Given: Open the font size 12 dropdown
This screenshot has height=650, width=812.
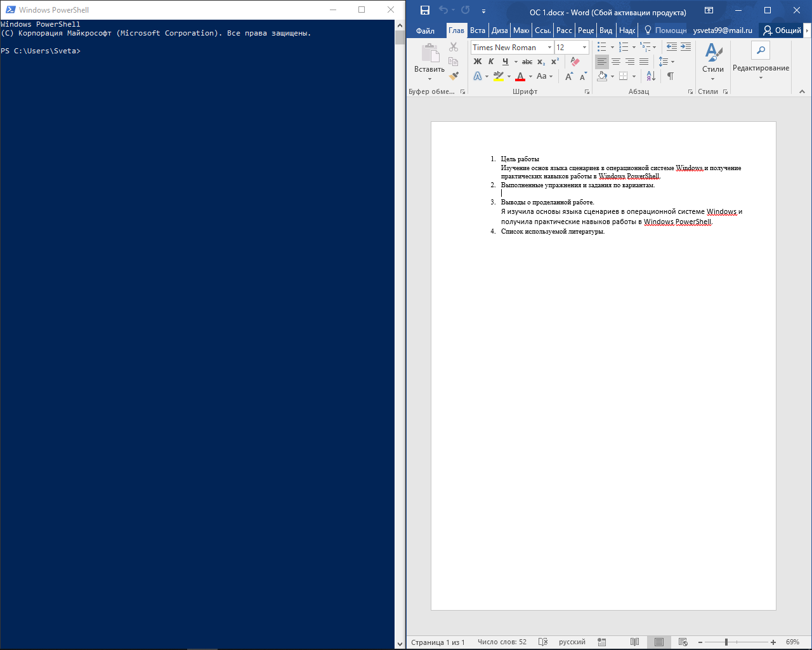Looking at the screenshot, I should click(x=572, y=48).
